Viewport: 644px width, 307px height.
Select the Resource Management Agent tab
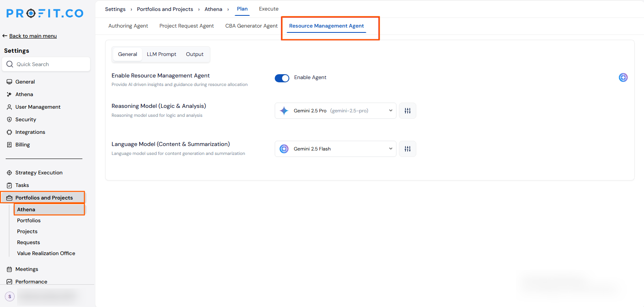327,26
